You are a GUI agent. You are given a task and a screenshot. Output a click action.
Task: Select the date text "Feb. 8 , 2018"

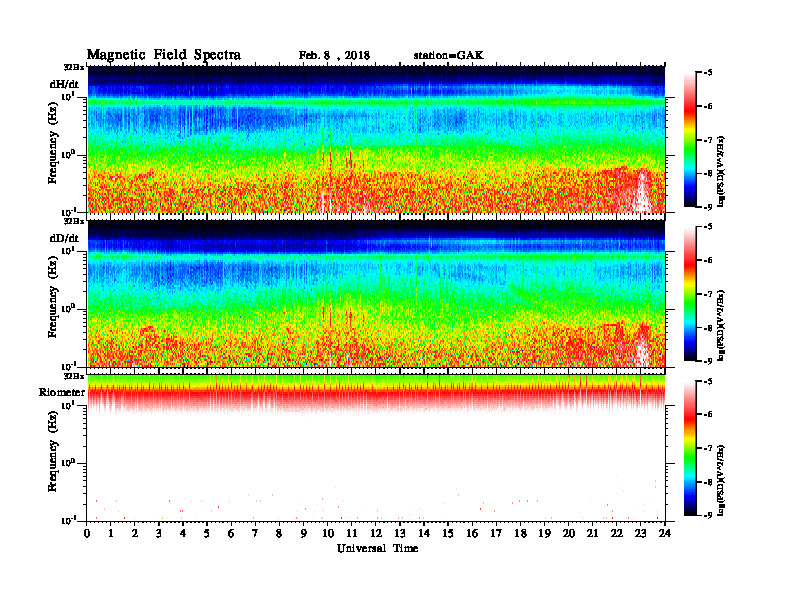coord(334,56)
